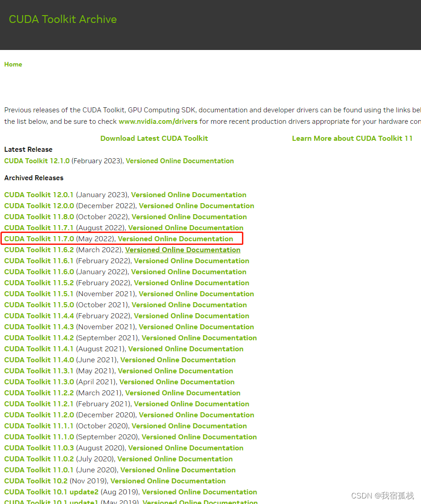View Versioned Online Documentation for 11.6.1
The height and width of the screenshot is (504, 421).
pyautogui.click(x=191, y=260)
